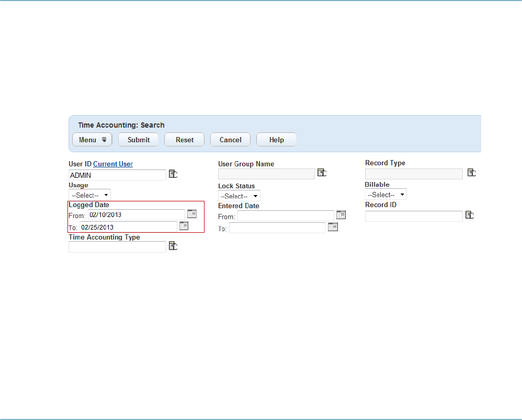The image size is (522, 420).
Task: Open calendar for Entered Date To
Action: pyautogui.click(x=333, y=227)
